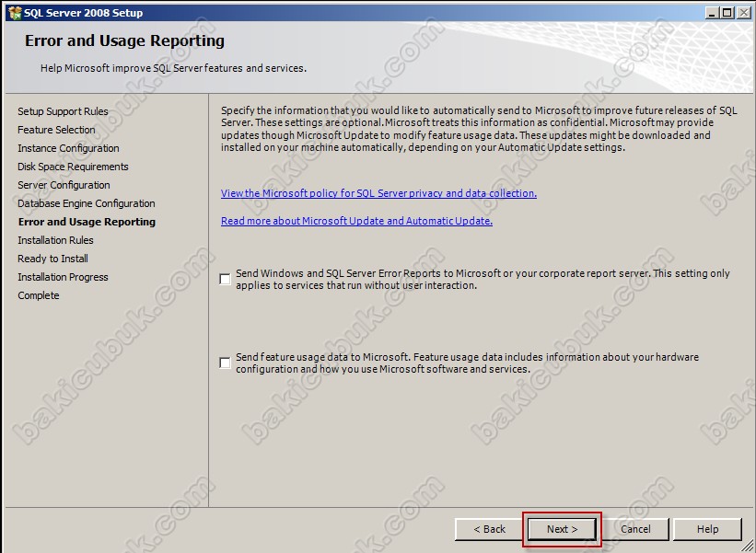Click the 'Error and Usage Reporting' page heading
Image resolution: width=756 pixels, height=553 pixels.
click(x=124, y=40)
